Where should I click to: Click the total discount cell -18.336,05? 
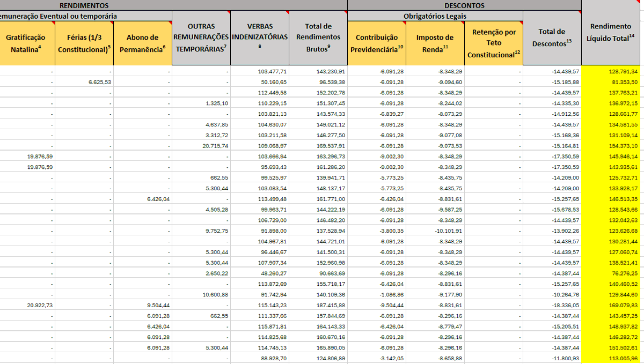coord(552,305)
